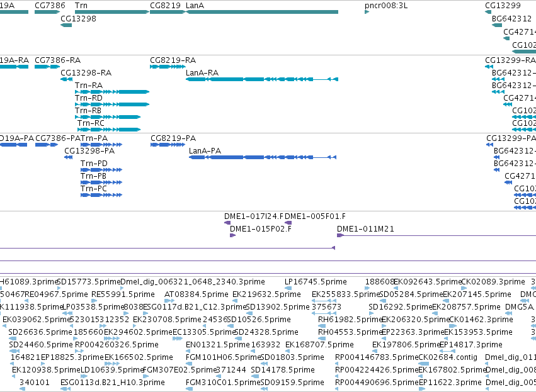Open the RH04553.5prime EST label

(x=350, y=333)
